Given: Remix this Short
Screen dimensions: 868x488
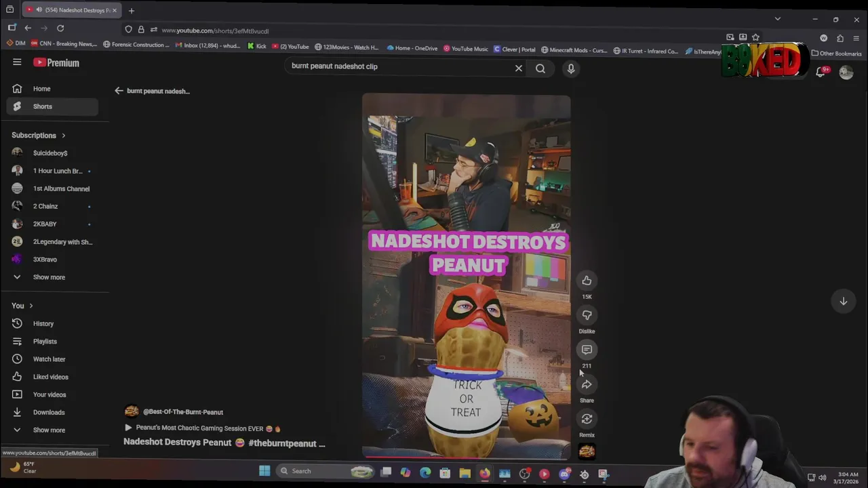Looking at the screenshot, I should tap(587, 419).
